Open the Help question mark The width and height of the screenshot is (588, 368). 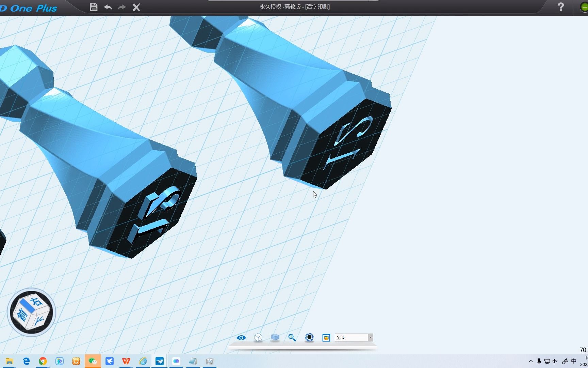(561, 7)
